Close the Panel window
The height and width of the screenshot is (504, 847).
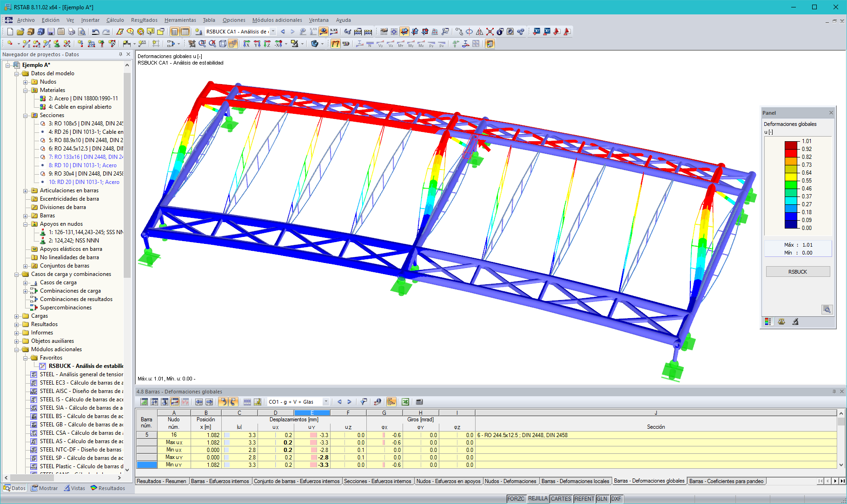point(831,113)
